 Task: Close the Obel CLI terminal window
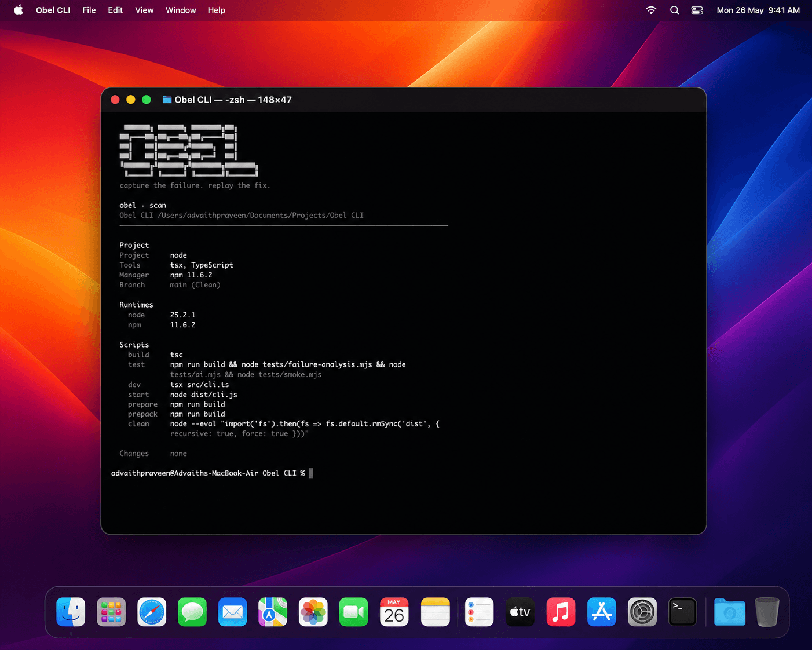115,100
